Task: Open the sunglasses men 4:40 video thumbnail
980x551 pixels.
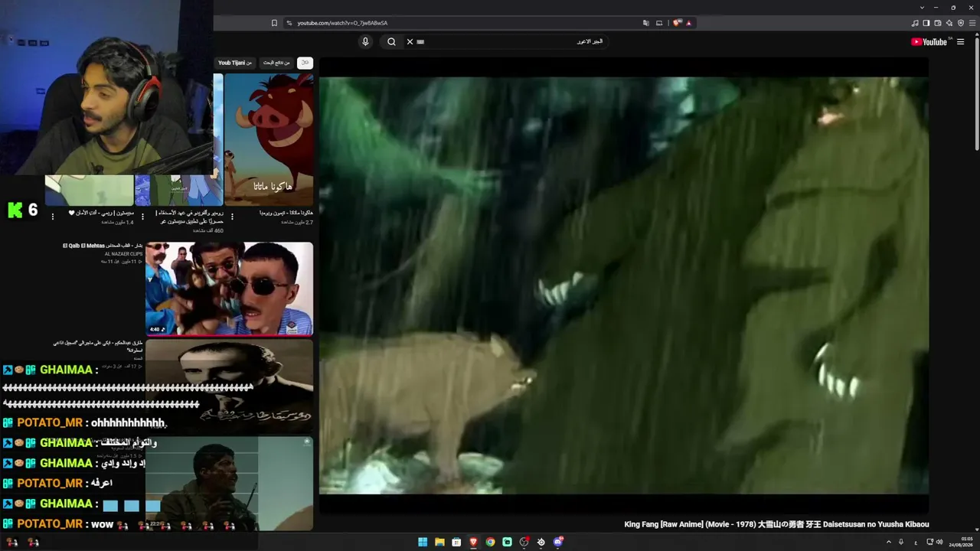Action: pyautogui.click(x=229, y=289)
